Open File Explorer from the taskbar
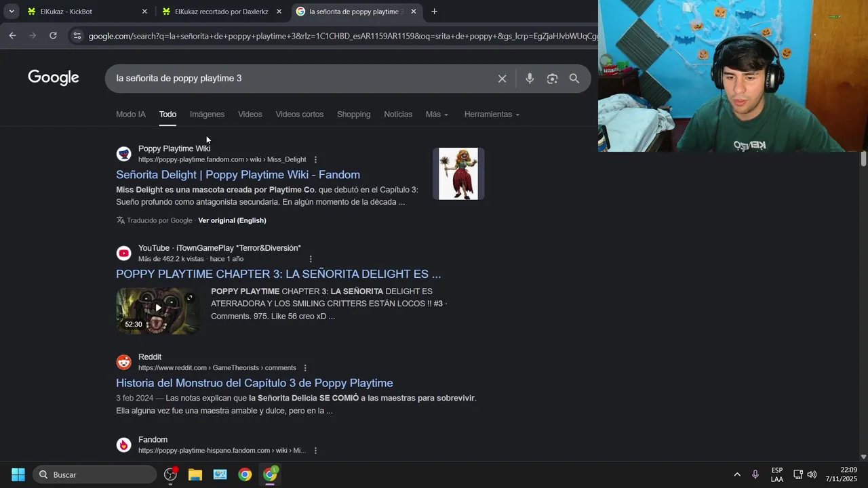Screen dimensions: 868x488 click(195, 474)
